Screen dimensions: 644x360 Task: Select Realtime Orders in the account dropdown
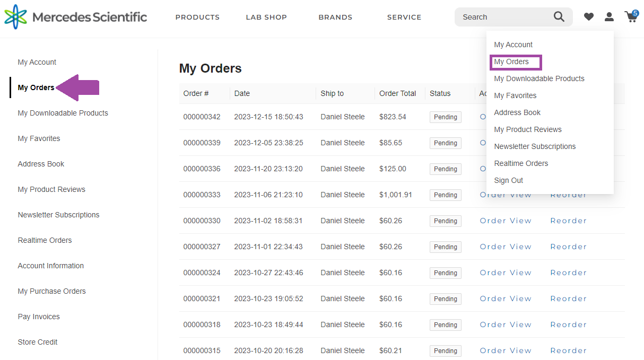(521, 163)
